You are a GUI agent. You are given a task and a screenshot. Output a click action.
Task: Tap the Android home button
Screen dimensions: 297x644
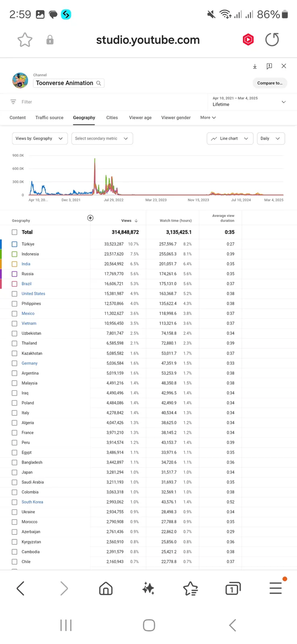[149, 625]
